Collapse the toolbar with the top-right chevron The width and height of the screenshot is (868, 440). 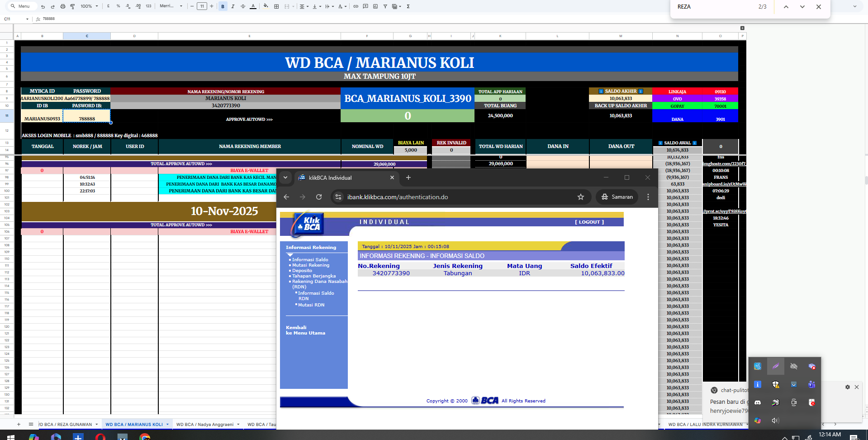click(x=855, y=6)
